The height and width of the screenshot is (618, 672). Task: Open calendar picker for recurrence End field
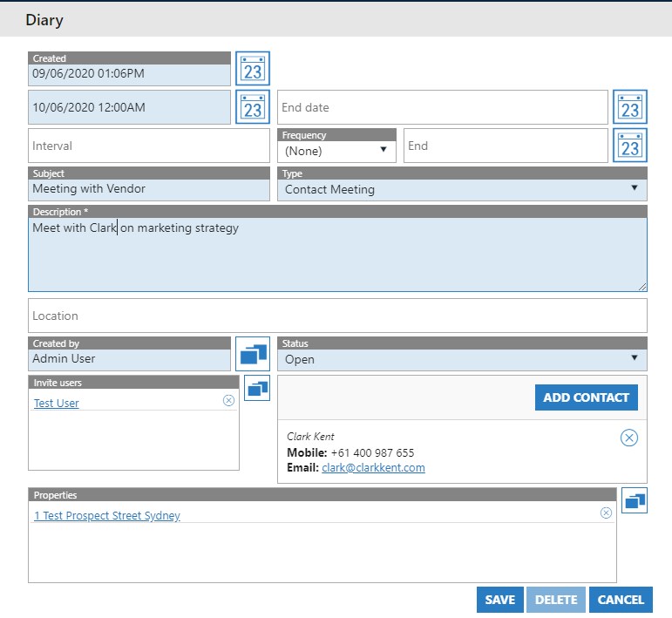pyautogui.click(x=630, y=146)
